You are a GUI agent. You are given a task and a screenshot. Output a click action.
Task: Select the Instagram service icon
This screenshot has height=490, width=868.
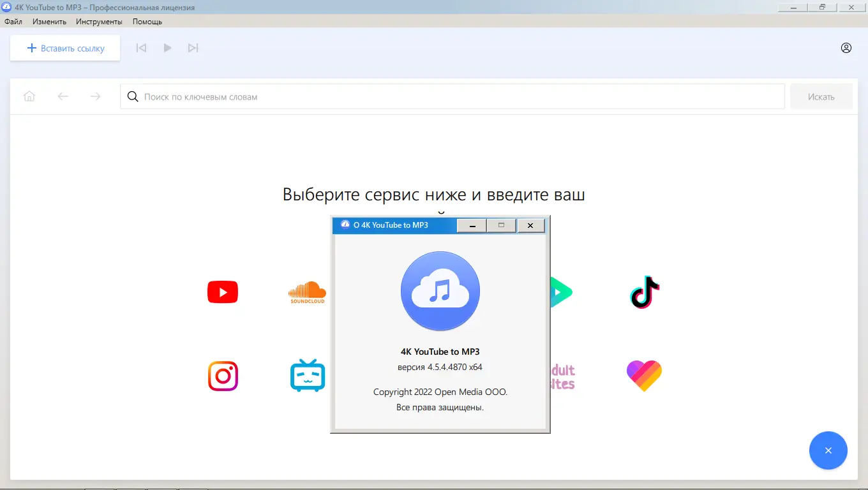click(x=222, y=376)
